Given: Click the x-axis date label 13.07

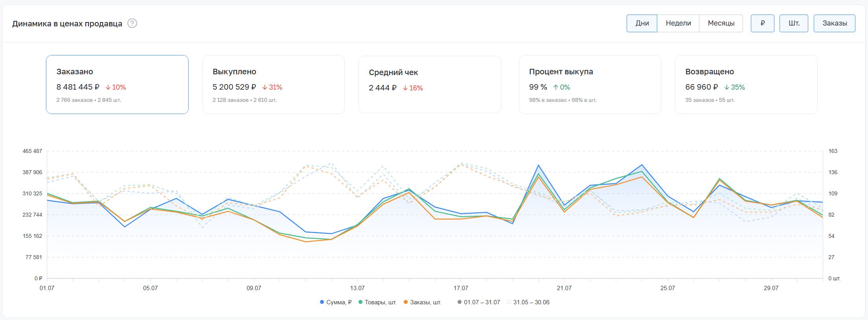Looking at the screenshot, I should [357, 288].
